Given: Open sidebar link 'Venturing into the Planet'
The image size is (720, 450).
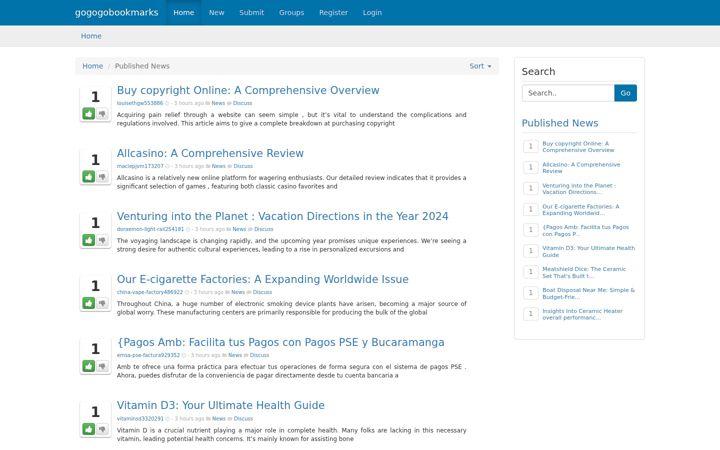Looking at the screenshot, I should coord(579,189).
